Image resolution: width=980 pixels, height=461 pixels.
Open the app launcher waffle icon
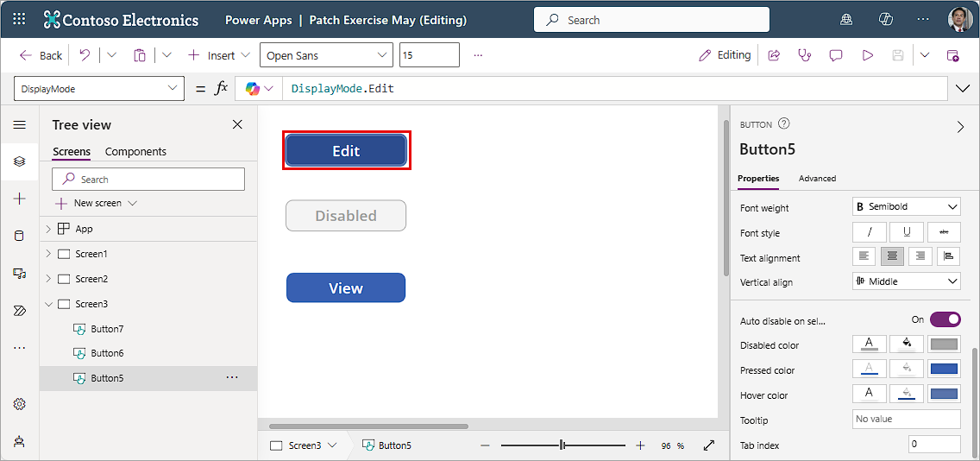point(19,19)
